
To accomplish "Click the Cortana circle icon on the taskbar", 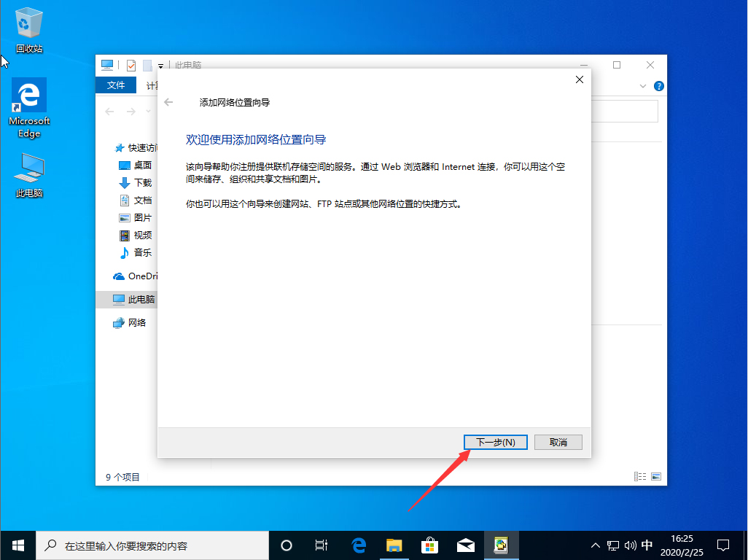I will pos(285,545).
